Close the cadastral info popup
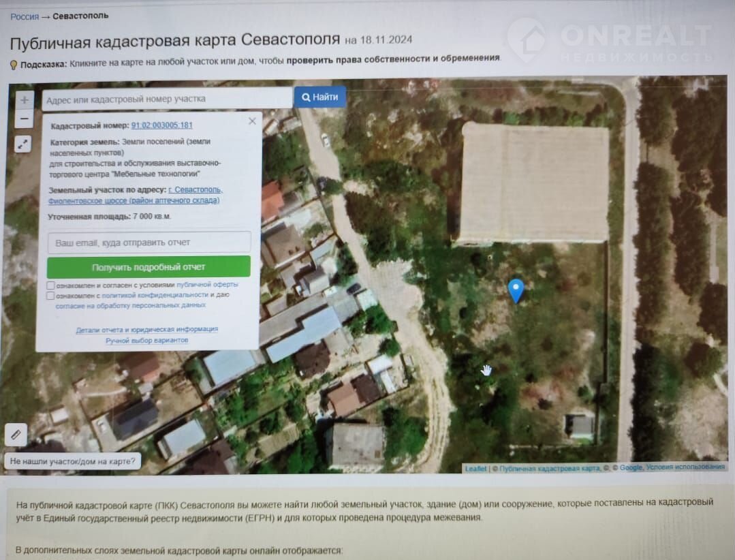Screen dimensions: 735x560 pyautogui.click(x=252, y=121)
